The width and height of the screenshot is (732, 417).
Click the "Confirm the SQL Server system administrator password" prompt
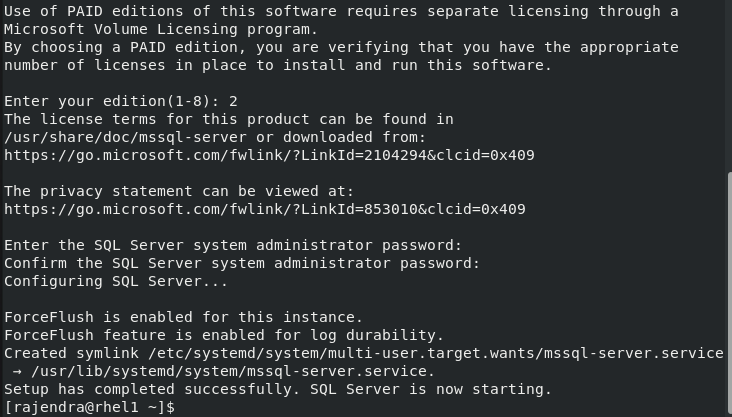pos(241,263)
